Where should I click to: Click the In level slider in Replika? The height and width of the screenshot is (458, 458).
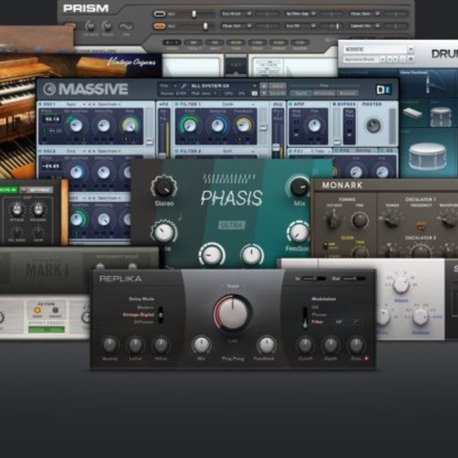tap(314, 278)
